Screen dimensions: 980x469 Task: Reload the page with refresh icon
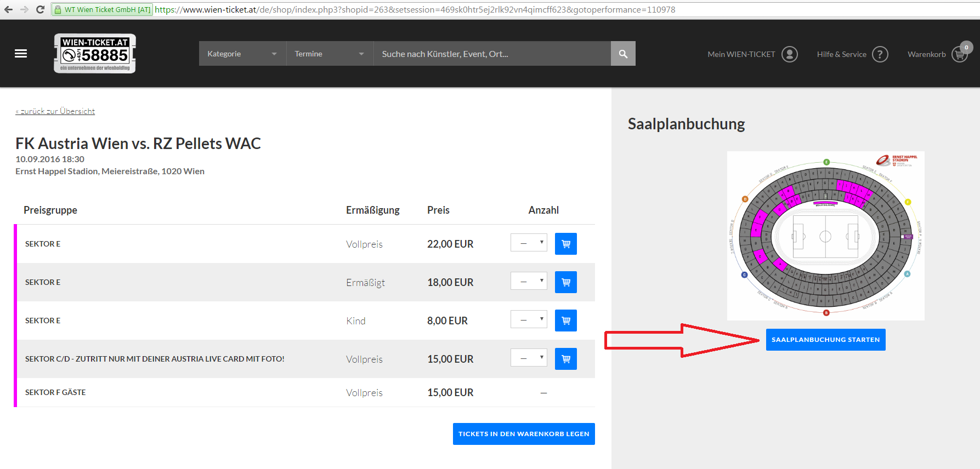point(40,9)
